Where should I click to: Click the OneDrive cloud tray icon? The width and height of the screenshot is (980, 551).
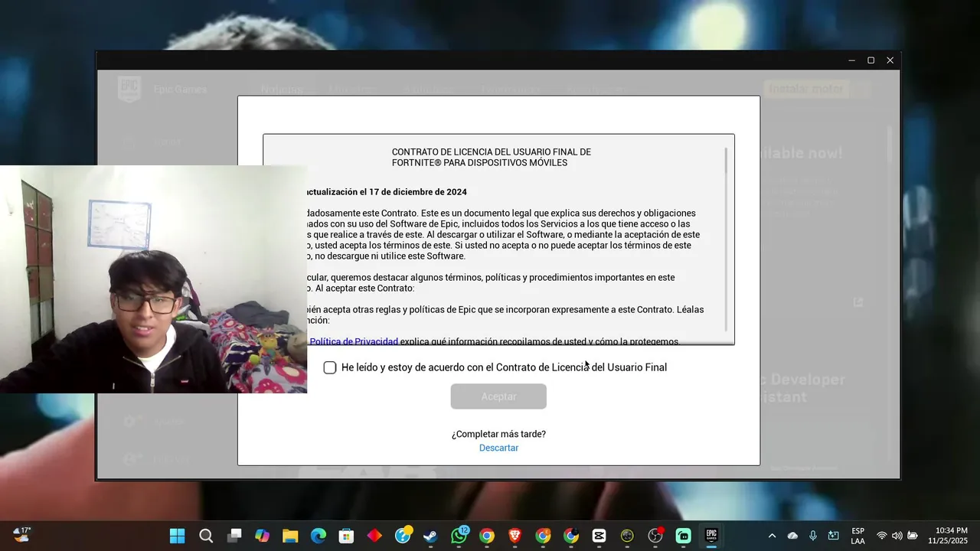(x=792, y=536)
